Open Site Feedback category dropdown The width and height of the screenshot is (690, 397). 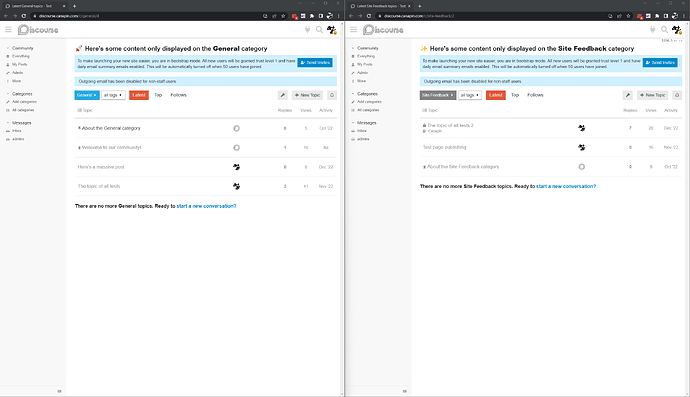pyautogui.click(x=437, y=95)
